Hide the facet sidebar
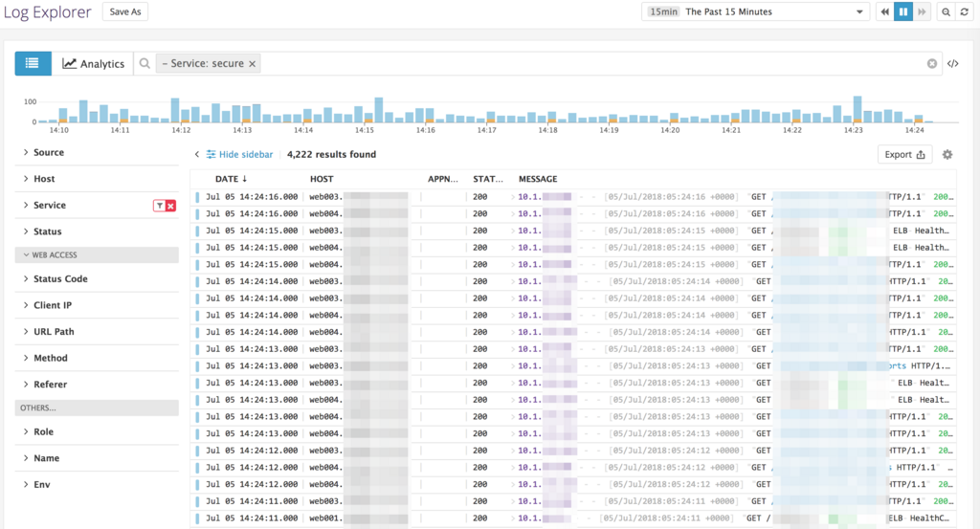 [239, 154]
